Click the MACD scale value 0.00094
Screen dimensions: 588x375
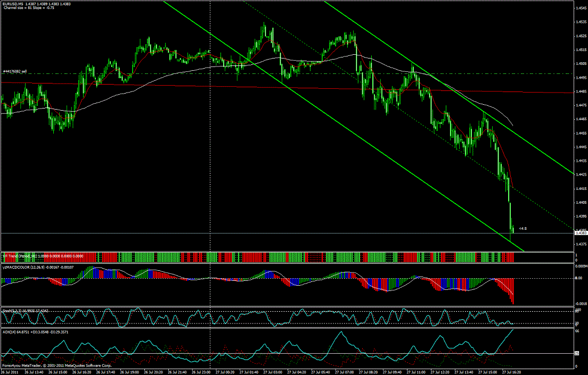tap(581, 266)
